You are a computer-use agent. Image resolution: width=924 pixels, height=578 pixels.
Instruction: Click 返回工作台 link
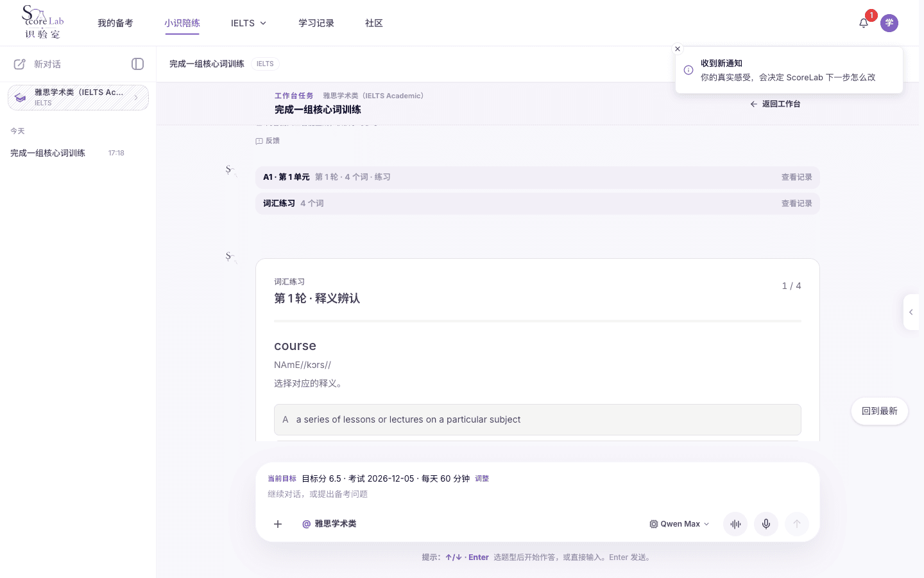(x=775, y=104)
